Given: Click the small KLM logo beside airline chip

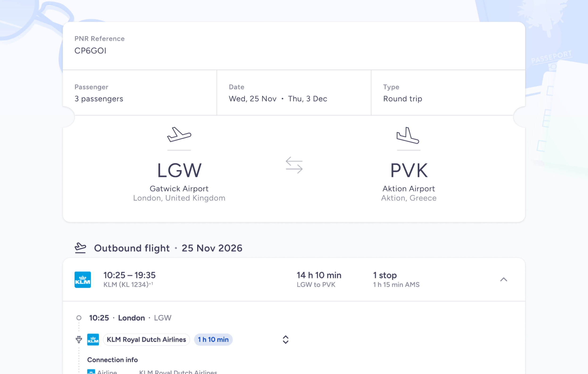Looking at the screenshot, I should point(93,340).
